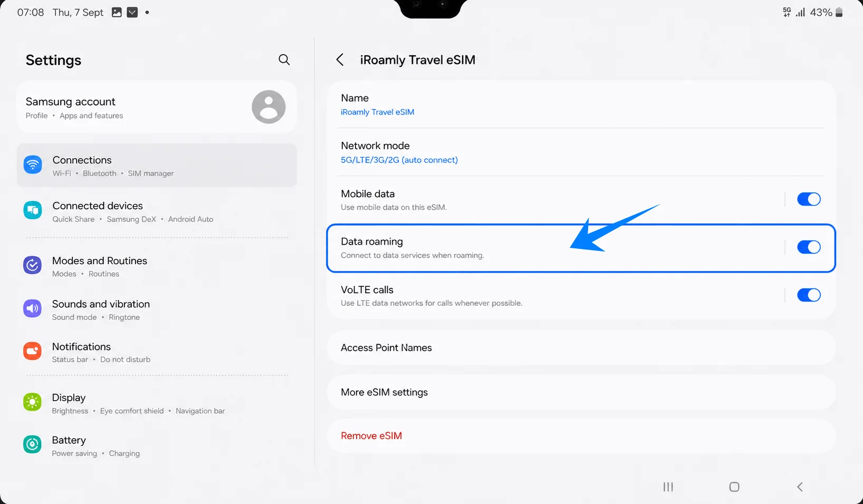Tap the navigation bar back arrow
Screen dimensions: 863x504
pyautogui.click(x=800, y=487)
